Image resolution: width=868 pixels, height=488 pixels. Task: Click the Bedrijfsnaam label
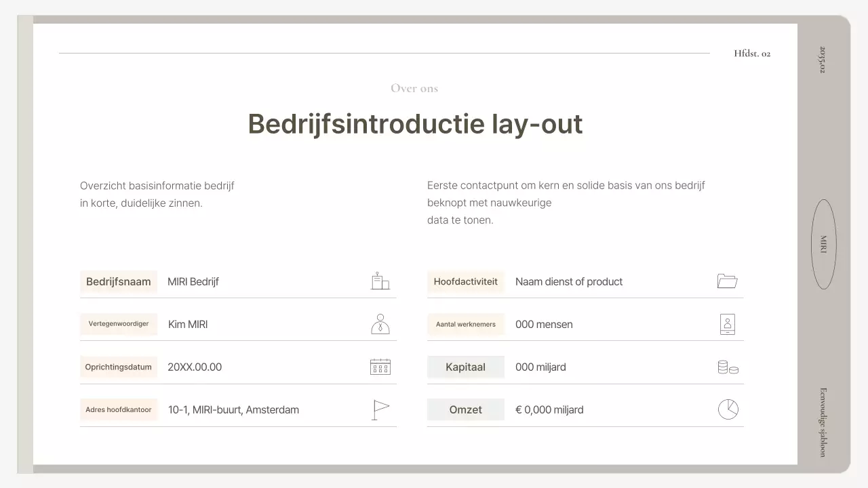pyautogui.click(x=119, y=282)
